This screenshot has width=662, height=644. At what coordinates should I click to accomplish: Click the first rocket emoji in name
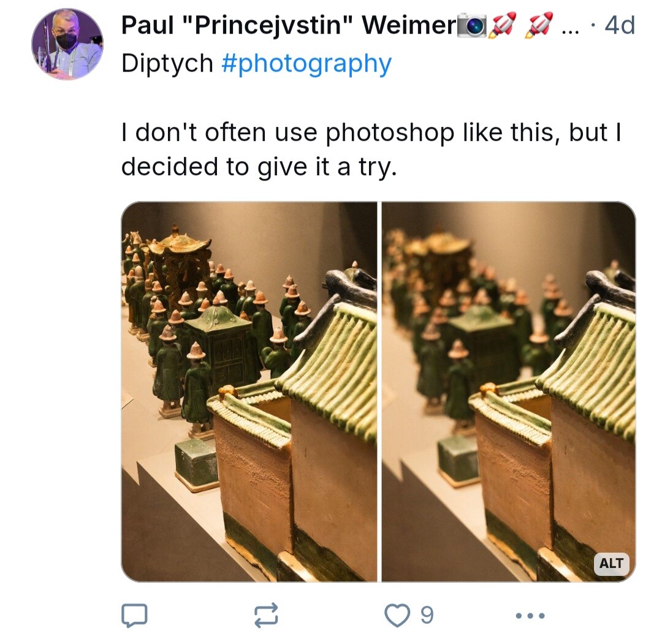pos(503,25)
